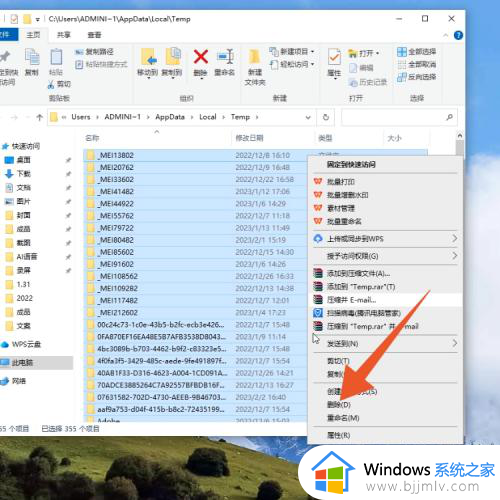Sort by the 名称 column header
Viewport: 500px width, 500px height.
pos(92,138)
